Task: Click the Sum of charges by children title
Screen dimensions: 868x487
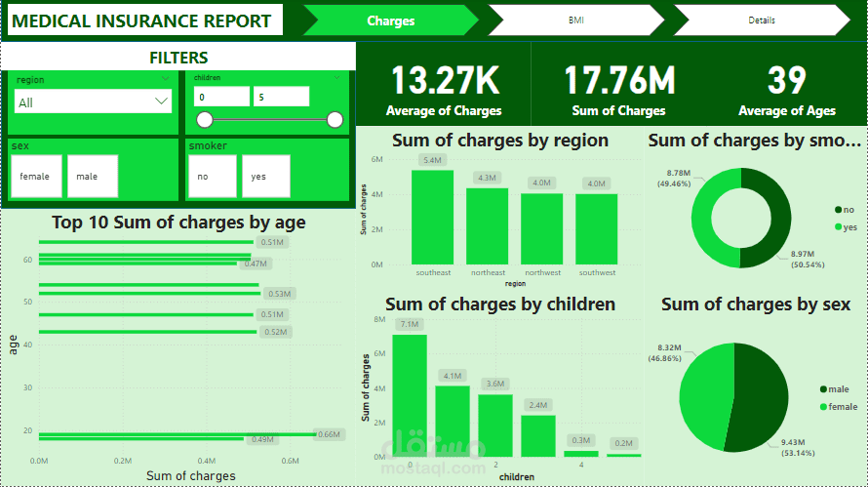Action: click(500, 304)
